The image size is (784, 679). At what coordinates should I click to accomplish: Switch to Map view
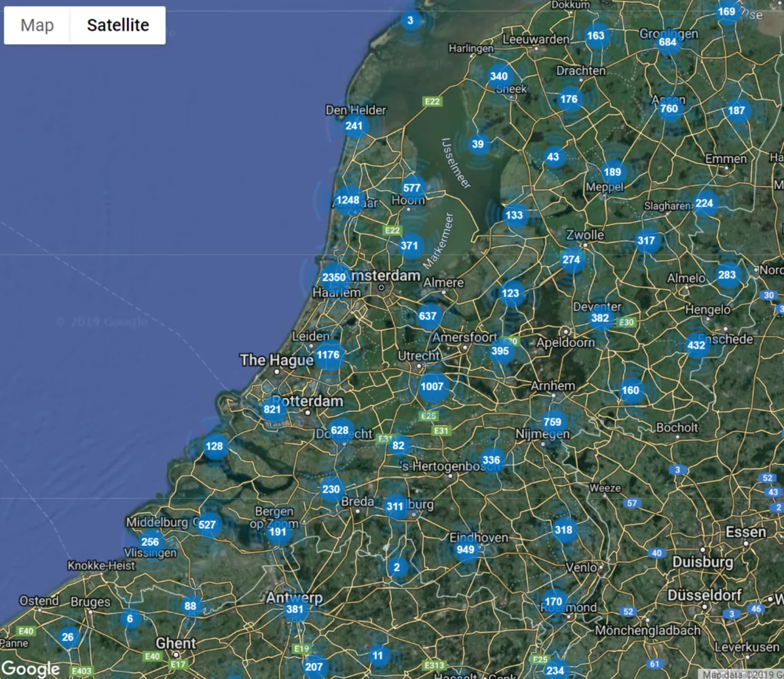click(x=37, y=25)
